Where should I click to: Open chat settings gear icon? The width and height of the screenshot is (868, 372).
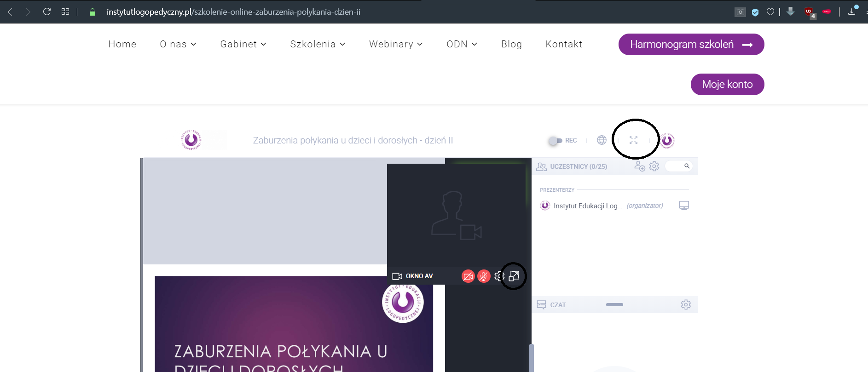tap(686, 304)
